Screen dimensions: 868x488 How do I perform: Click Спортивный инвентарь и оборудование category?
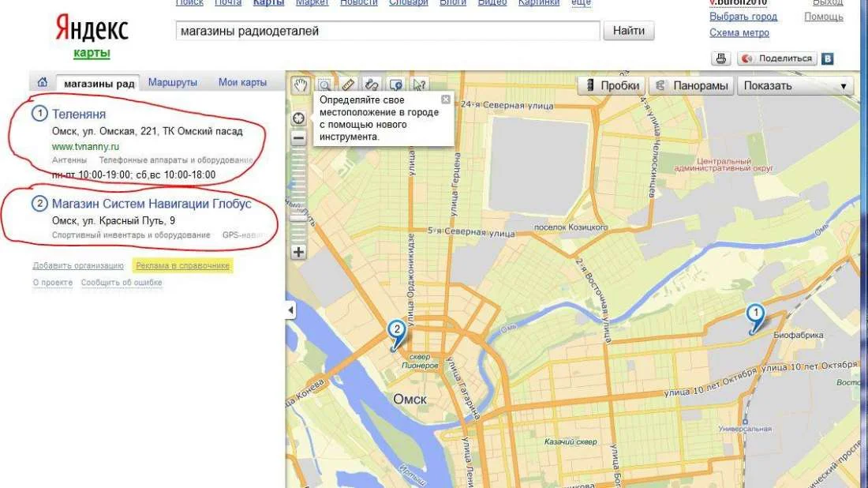(x=131, y=235)
